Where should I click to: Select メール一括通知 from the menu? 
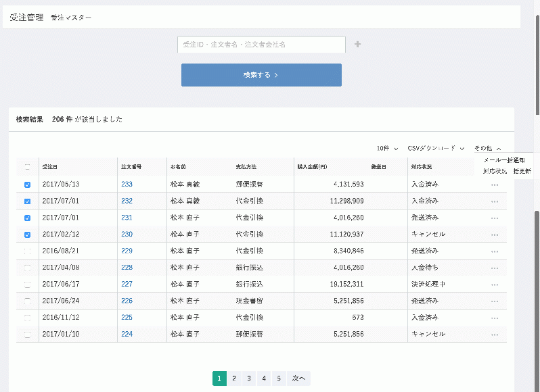click(504, 160)
